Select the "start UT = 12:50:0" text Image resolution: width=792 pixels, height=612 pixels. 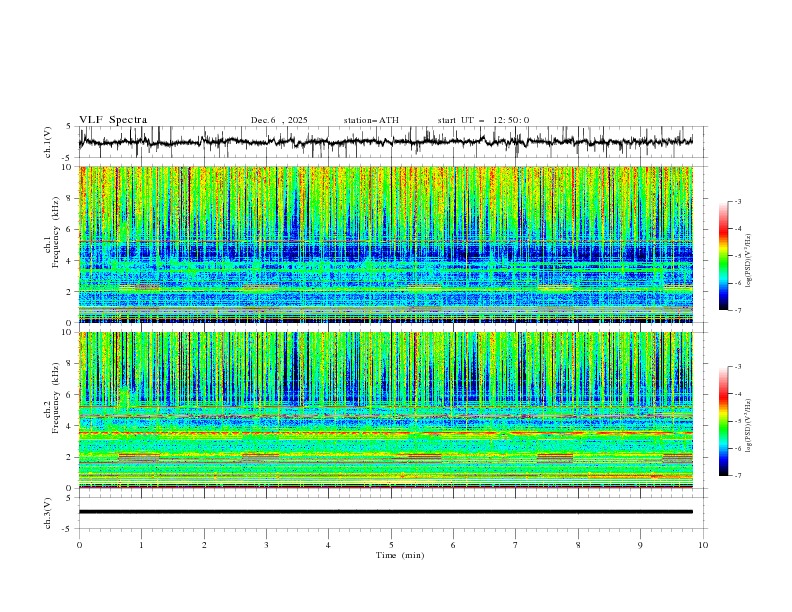pos(483,120)
